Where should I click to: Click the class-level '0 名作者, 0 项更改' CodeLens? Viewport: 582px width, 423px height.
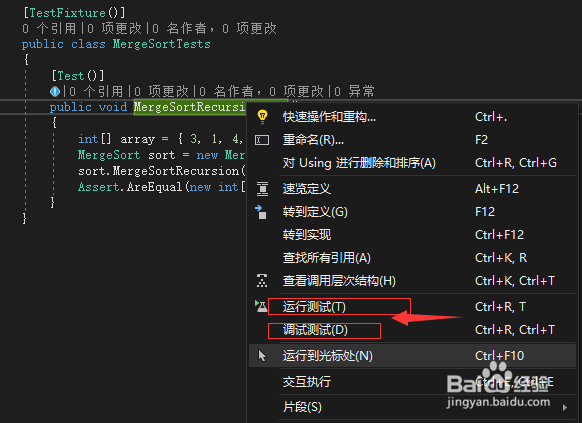coord(214,29)
